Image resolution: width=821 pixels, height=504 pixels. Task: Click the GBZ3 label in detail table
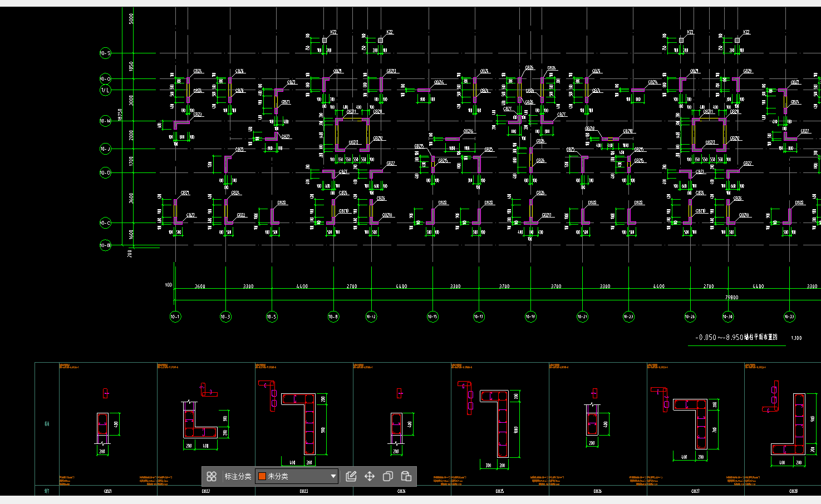tap(304, 492)
